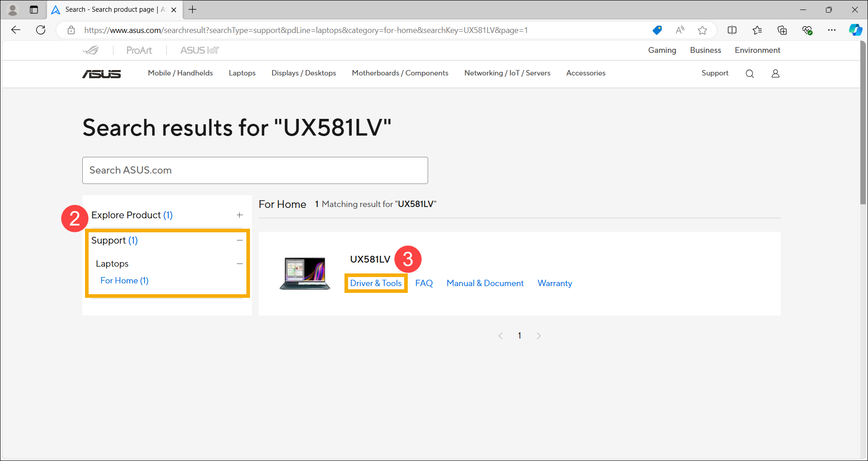
Task: Open the Laptops menu
Action: 242,73
